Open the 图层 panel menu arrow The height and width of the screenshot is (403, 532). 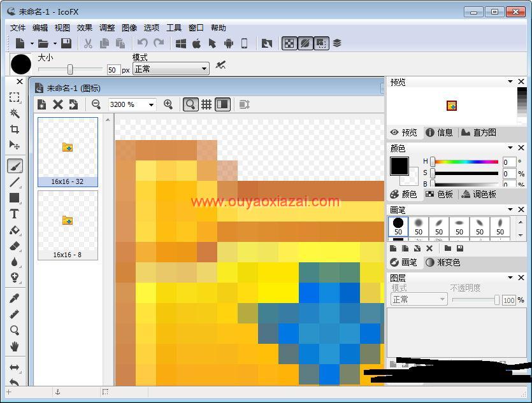point(510,277)
